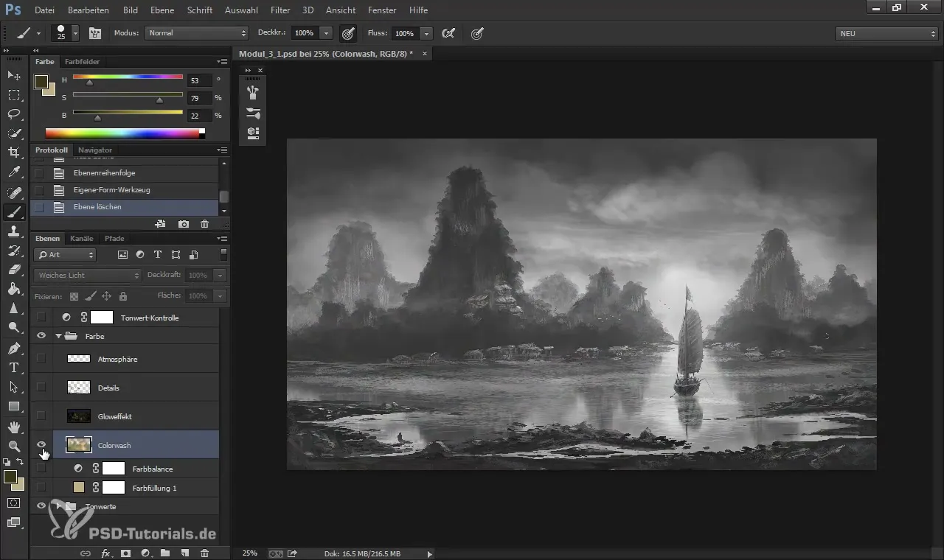Image resolution: width=944 pixels, height=560 pixels.
Task: Select the Spot Healing Brush tool
Action: tap(14, 193)
